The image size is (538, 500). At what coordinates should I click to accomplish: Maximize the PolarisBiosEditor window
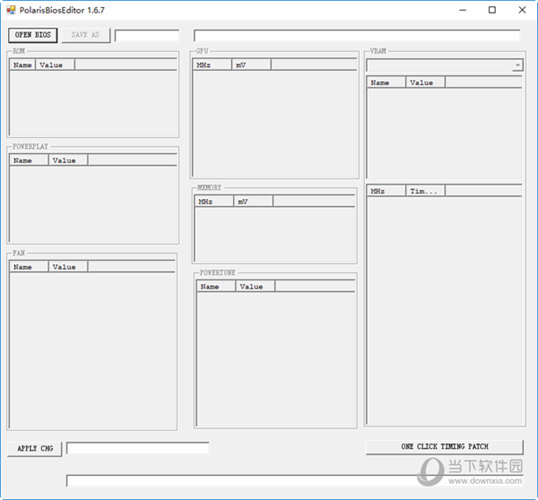coord(492,10)
